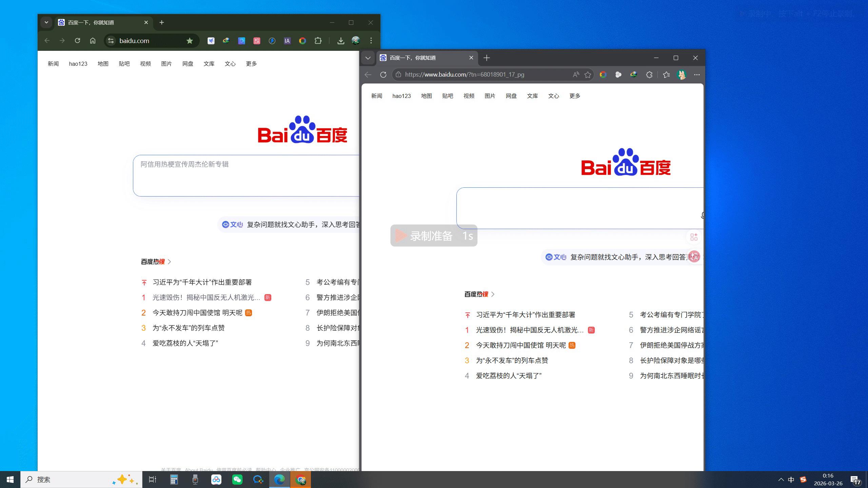This screenshot has height=488, width=868.
Task: Click Chrome home button
Action: [x=93, y=41]
